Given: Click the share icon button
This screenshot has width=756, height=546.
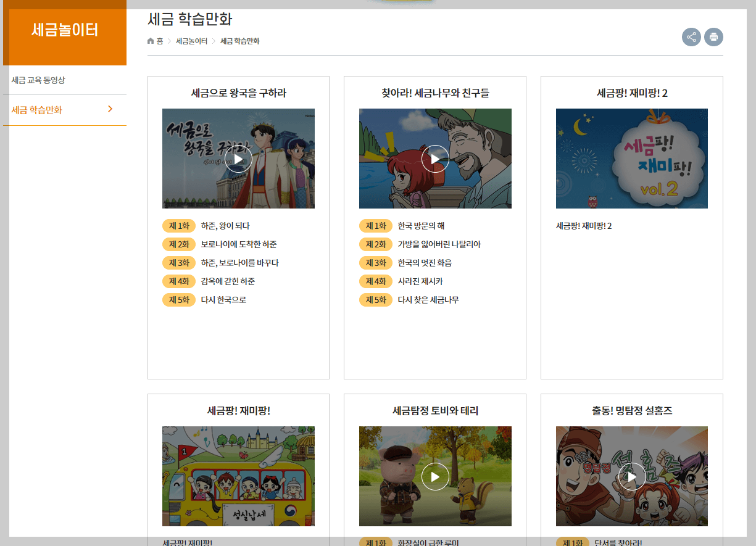Looking at the screenshot, I should [691, 37].
